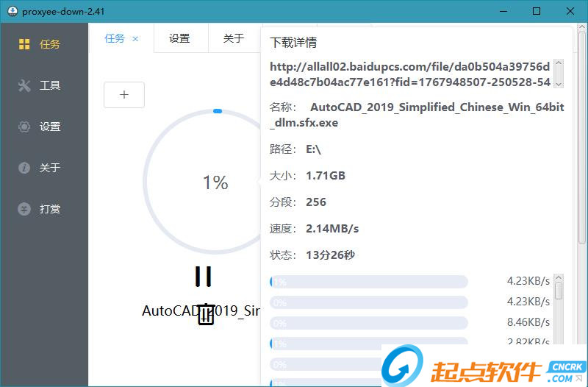Open the 打赏 donate section in sidebar
Viewport: 588px width, 387px height.
40,209
